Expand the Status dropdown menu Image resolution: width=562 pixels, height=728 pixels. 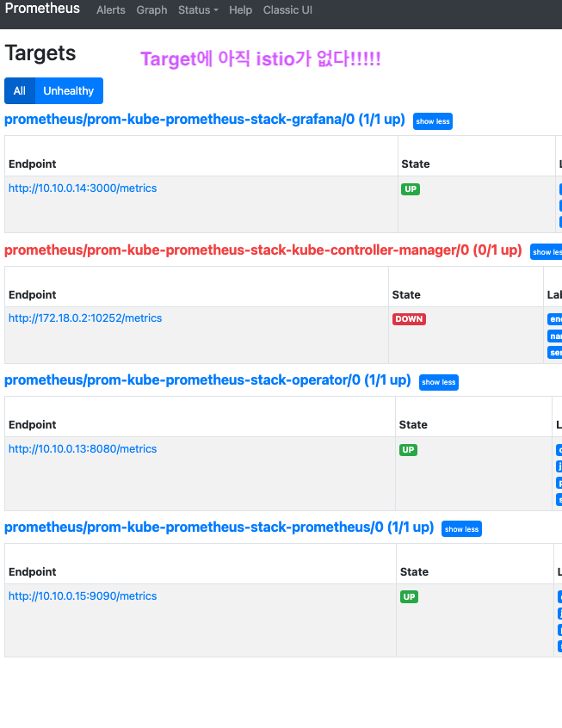point(198,9)
